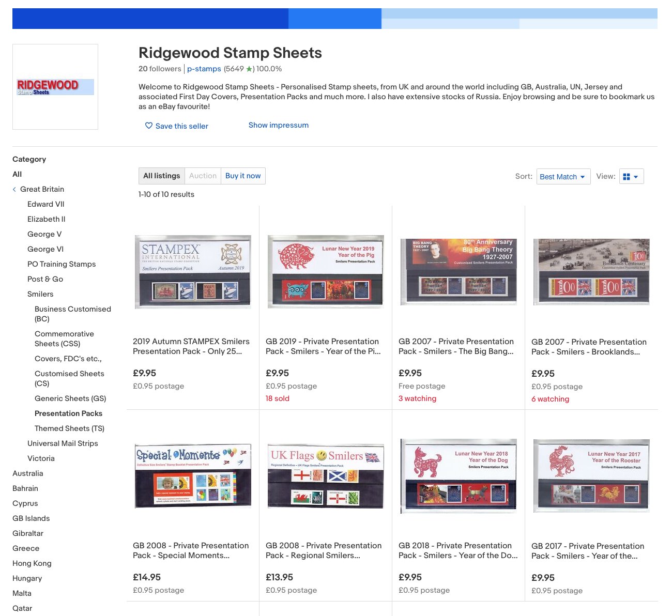
Task: Open the Best Match sort dropdown
Action: pyautogui.click(x=563, y=177)
